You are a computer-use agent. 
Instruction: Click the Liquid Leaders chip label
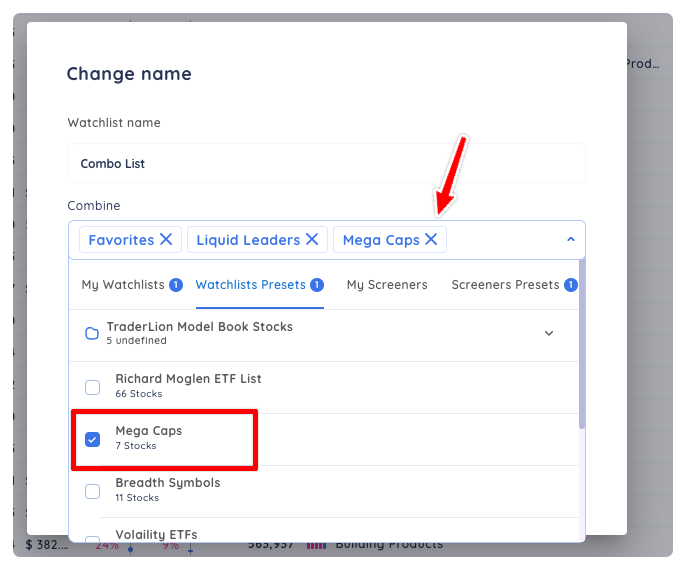pos(248,240)
